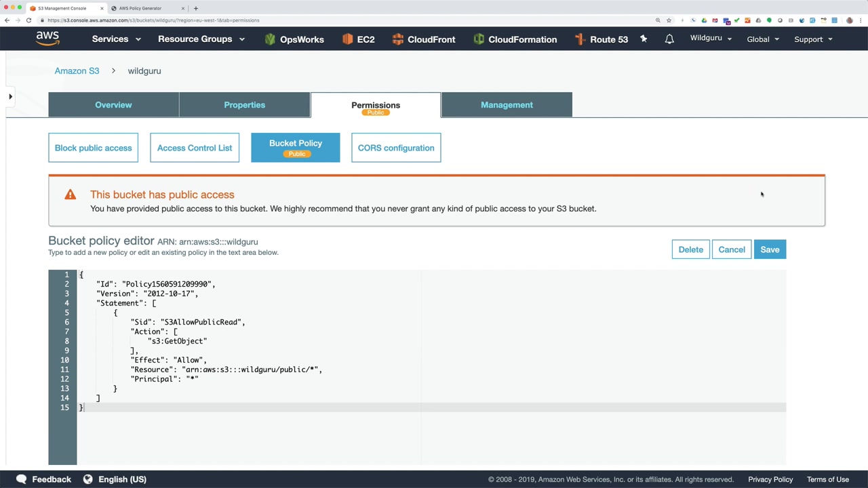Click the zoom magnifier icon in address bar
Image resolution: width=868 pixels, height=488 pixels.
(658, 20)
